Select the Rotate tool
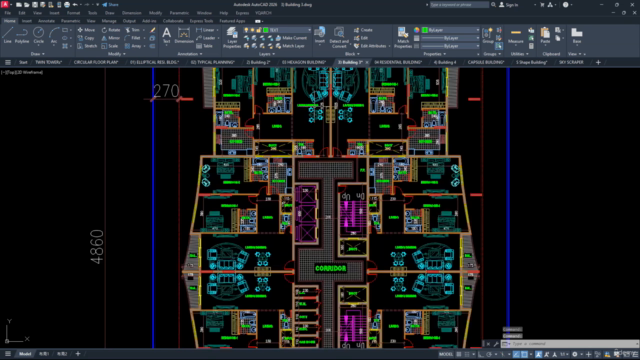The width and height of the screenshot is (640, 360). point(111,30)
